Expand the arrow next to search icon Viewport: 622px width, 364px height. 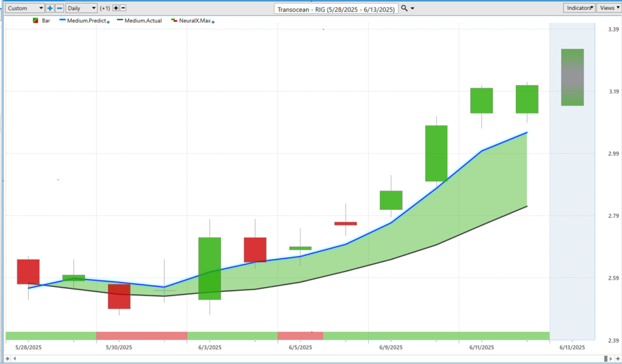coord(413,8)
